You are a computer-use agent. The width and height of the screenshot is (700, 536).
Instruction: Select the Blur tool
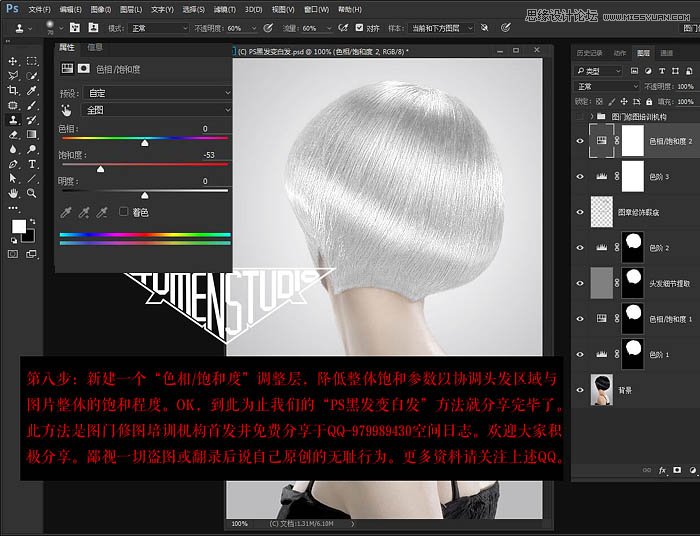pos(13,149)
